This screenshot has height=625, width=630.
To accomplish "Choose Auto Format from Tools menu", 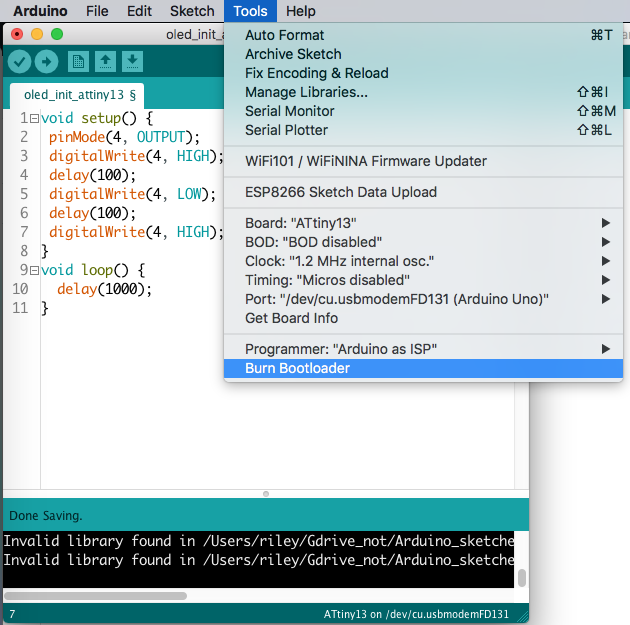I will point(423,35).
